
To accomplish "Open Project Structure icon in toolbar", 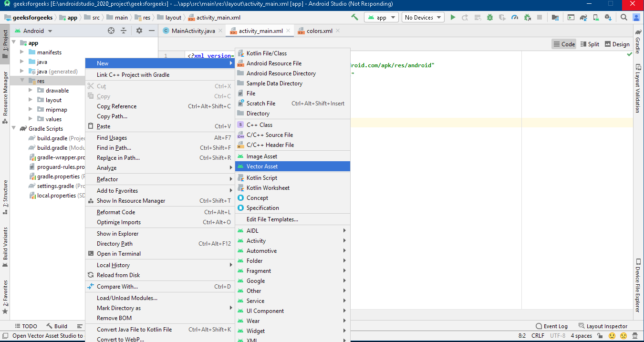I will coord(555,17).
